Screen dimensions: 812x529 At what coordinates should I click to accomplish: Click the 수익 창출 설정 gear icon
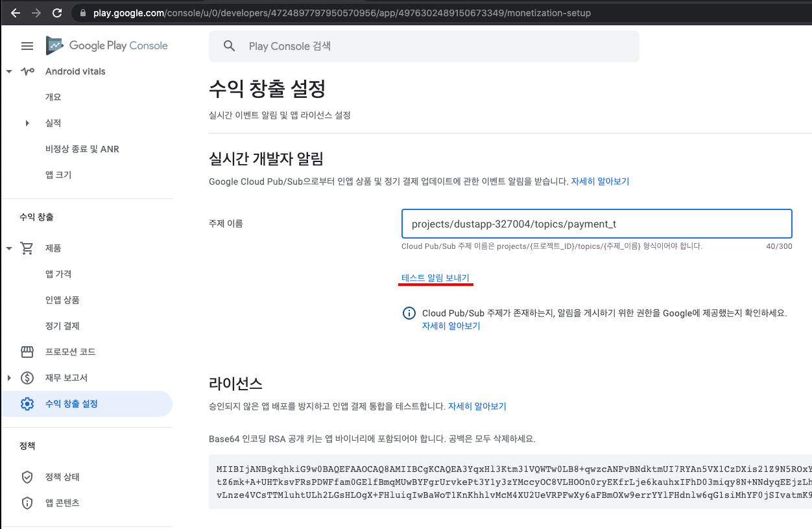(27, 404)
